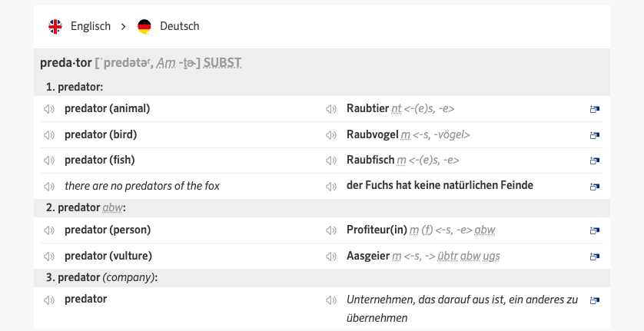This screenshot has width=644, height=331.
Task: Play German pronunciation of Raubtier
Action: coord(331,109)
